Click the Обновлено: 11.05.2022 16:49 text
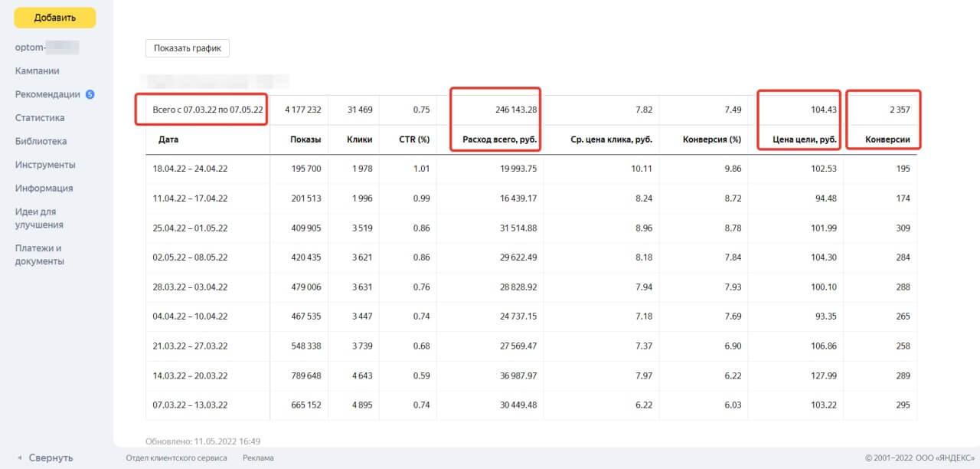Screen dimensions: 980x469 tap(203, 441)
